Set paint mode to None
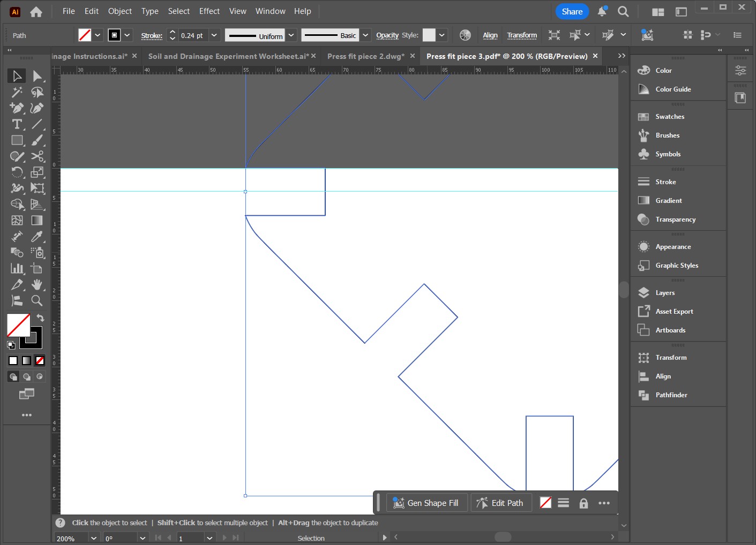 (40, 361)
